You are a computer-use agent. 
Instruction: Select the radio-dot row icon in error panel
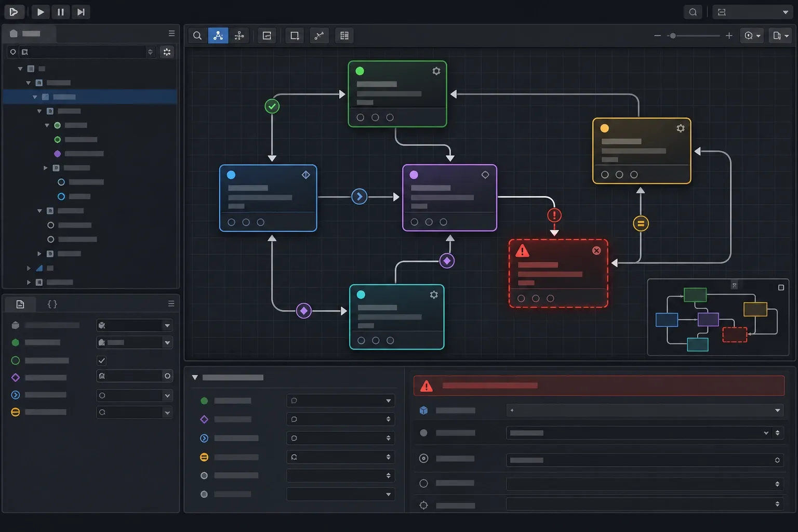pyautogui.click(x=423, y=458)
